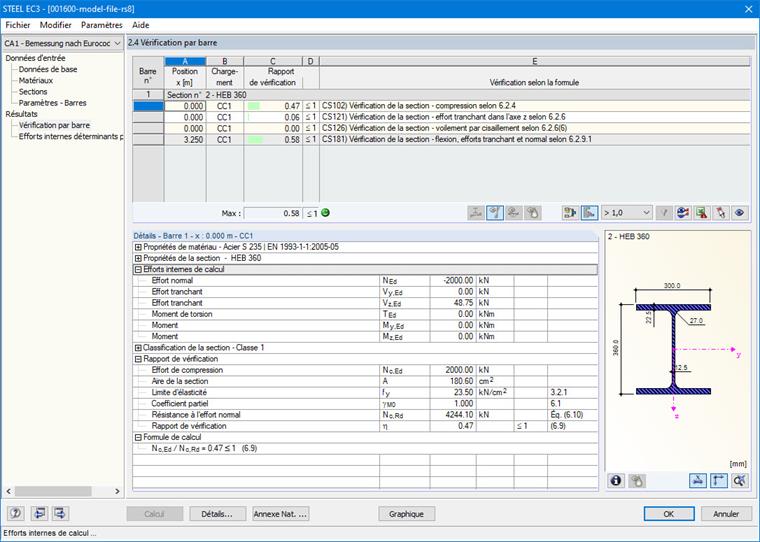Export table to Excel icon
The width and height of the screenshot is (760, 542).
click(x=702, y=213)
